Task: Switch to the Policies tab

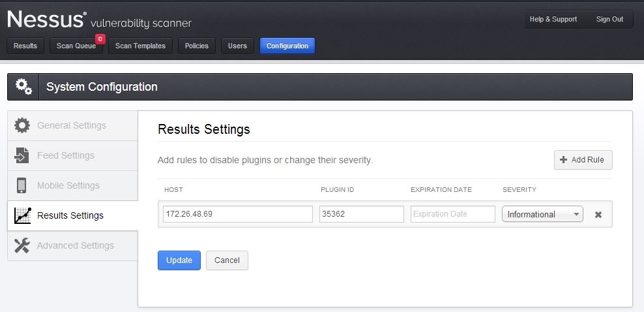Action: point(197,46)
